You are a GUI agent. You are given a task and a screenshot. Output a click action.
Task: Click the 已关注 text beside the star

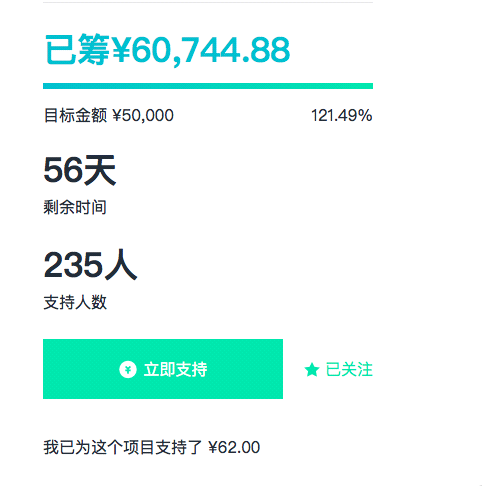click(x=349, y=369)
